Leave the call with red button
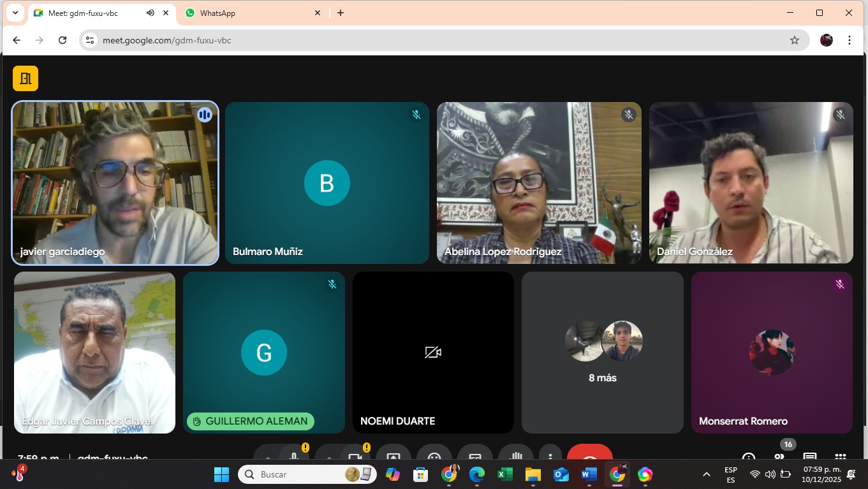Viewport: 868px width, 489px height. click(x=589, y=455)
